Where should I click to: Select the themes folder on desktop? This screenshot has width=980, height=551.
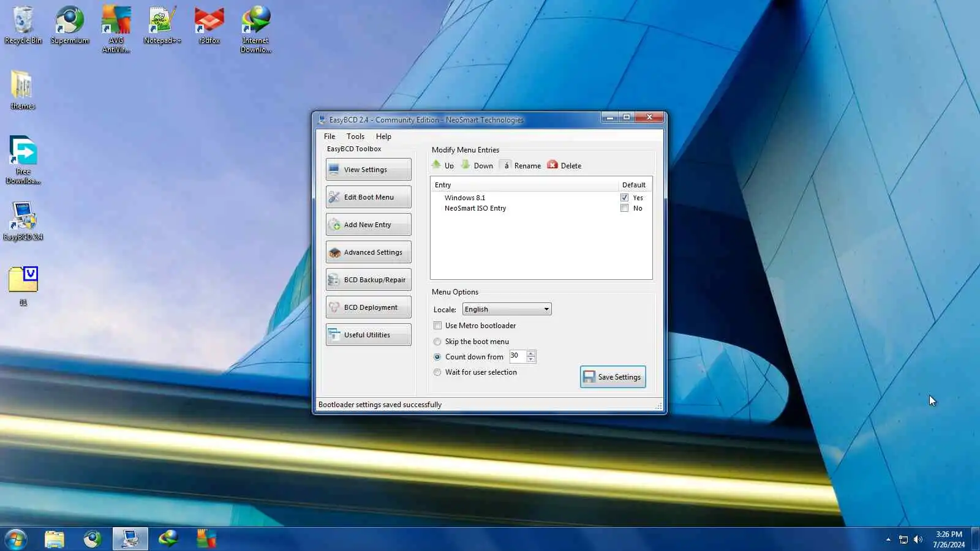tap(23, 90)
